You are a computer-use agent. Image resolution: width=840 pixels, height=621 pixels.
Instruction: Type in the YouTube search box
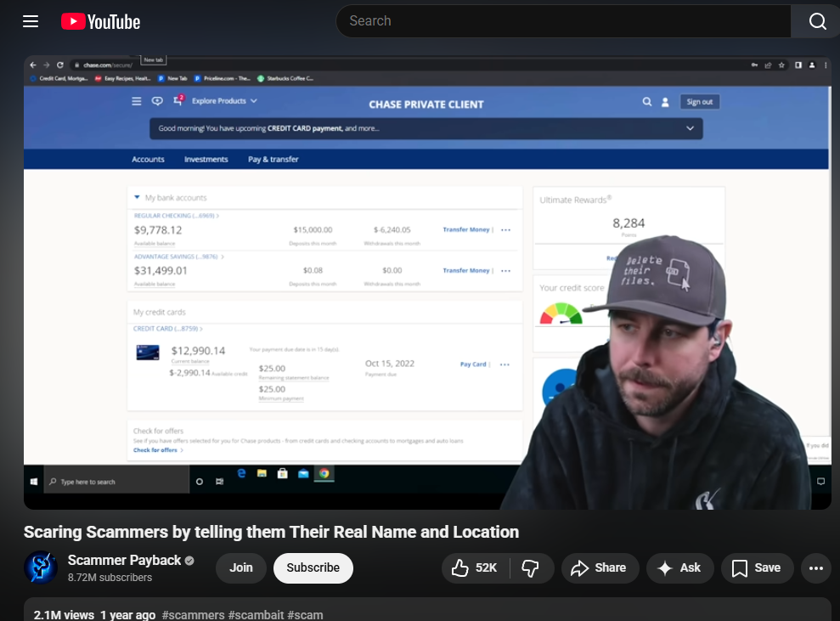pyautogui.click(x=561, y=21)
